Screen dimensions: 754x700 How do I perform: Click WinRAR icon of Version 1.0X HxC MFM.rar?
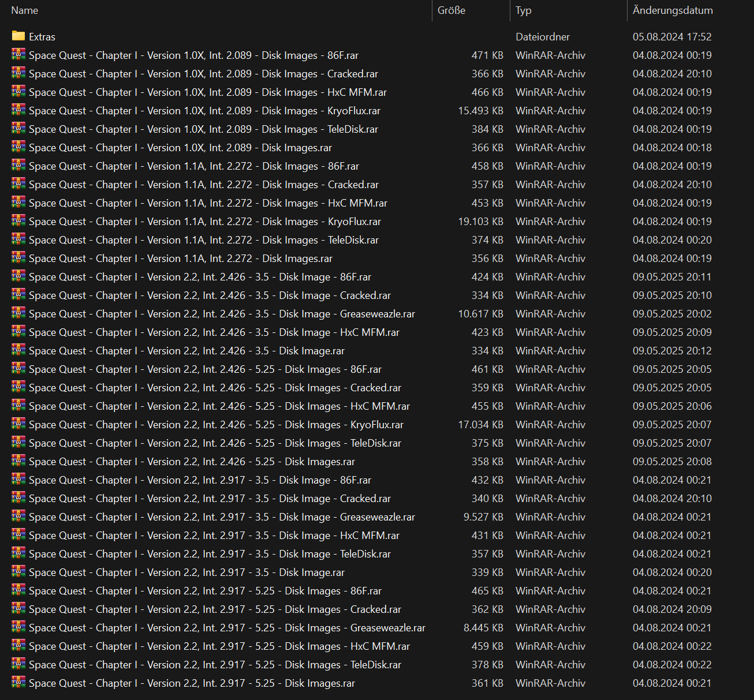(x=18, y=91)
